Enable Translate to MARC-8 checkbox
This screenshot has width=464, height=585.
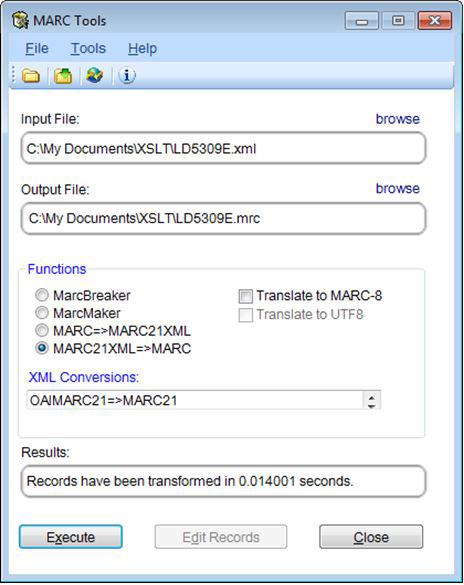[x=245, y=296]
